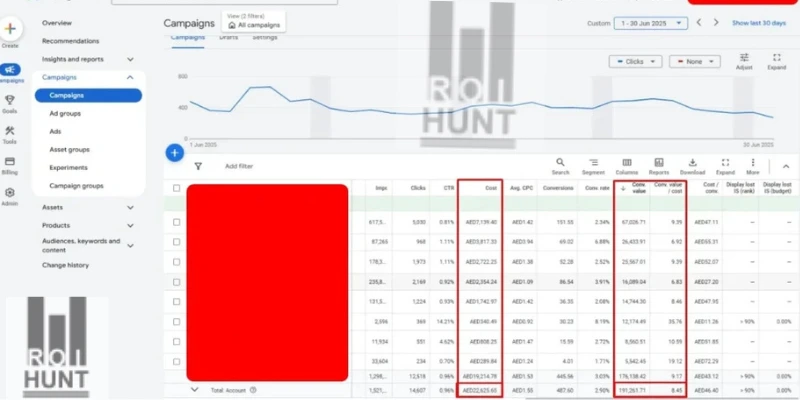This screenshot has height=400, width=800.
Task: Open Ads in sidebar
Action: point(55,132)
